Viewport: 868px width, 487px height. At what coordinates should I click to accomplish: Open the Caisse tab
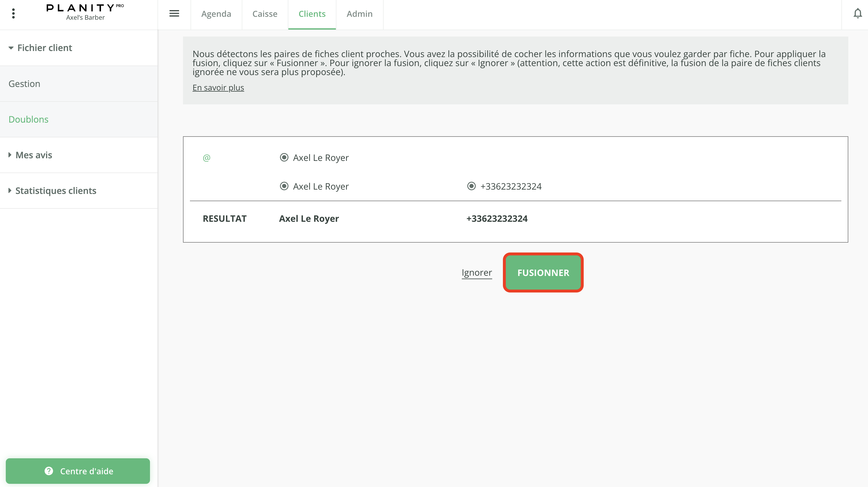pos(265,14)
